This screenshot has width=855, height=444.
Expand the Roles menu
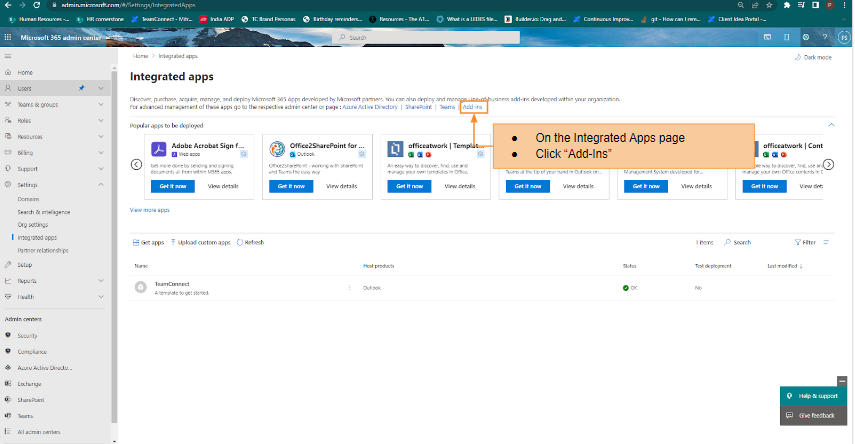[101, 121]
